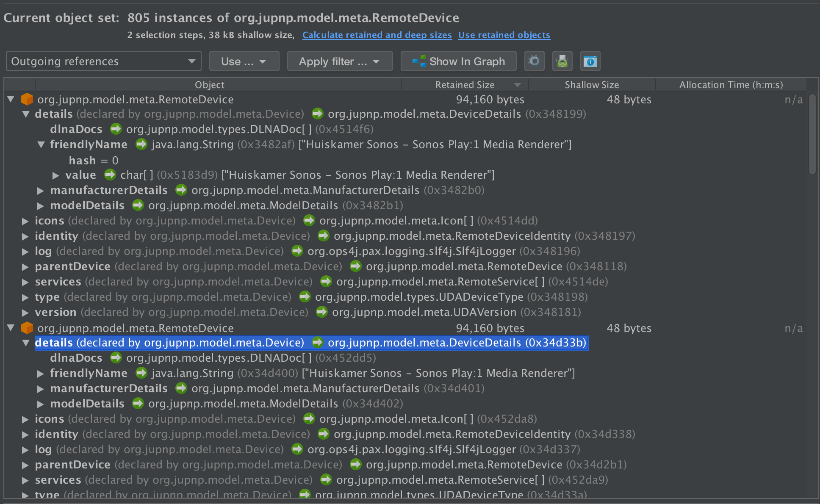820x504 pixels.
Task: Expand the log node 0x348196
Action: click(x=25, y=252)
